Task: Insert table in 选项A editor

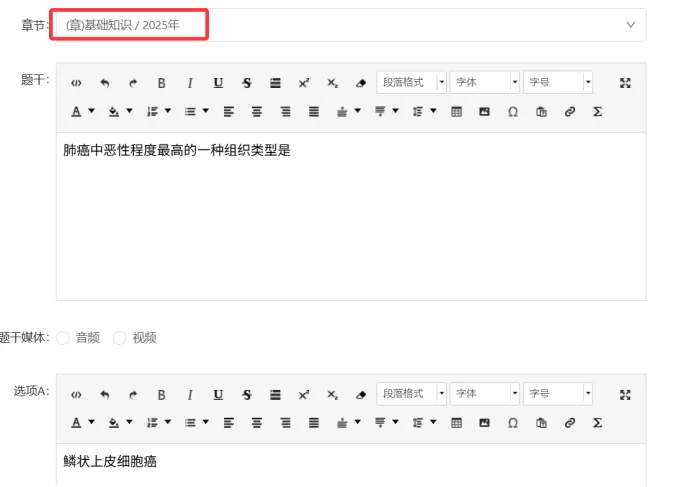Action: point(456,423)
